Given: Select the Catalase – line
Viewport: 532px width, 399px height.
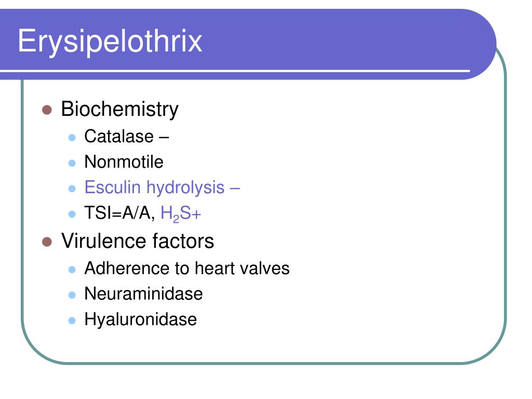Looking at the screenshot, I should click(x=127, y=137).
